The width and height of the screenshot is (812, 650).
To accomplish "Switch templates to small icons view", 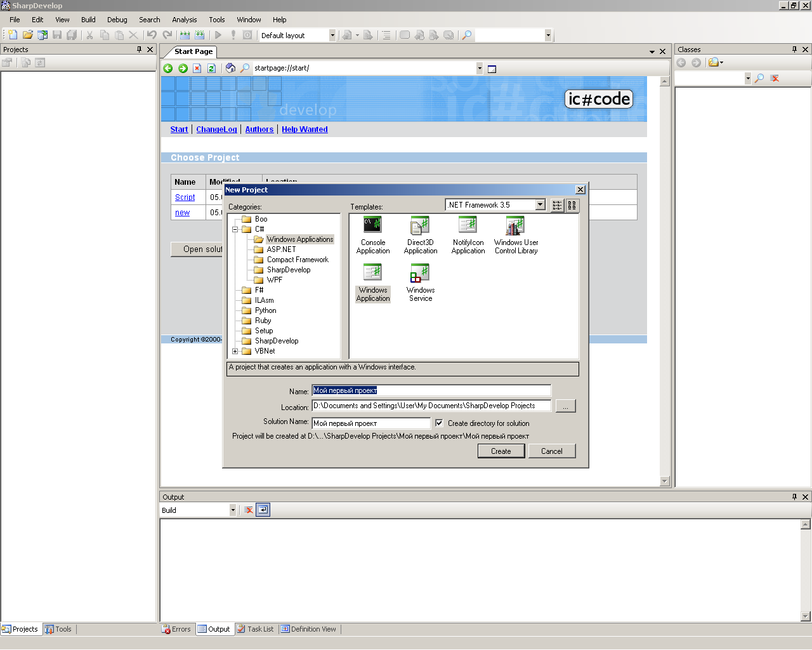I will coord(557,205).
